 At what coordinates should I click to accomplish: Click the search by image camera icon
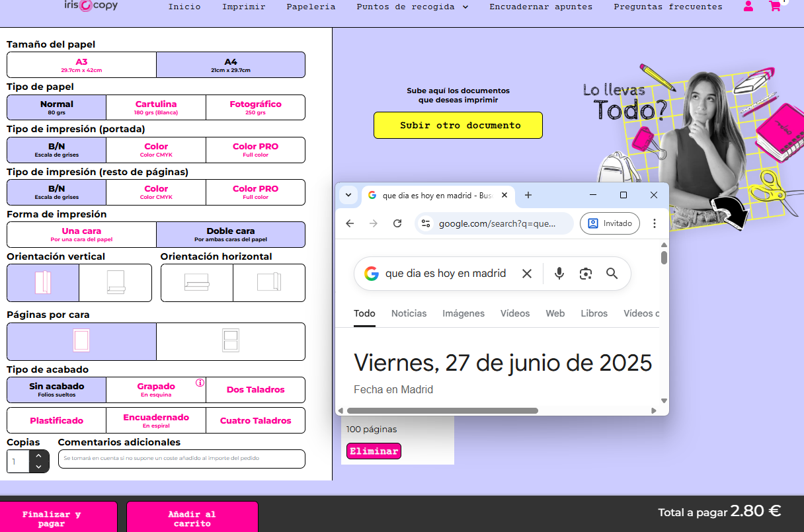tap(585, 274)
